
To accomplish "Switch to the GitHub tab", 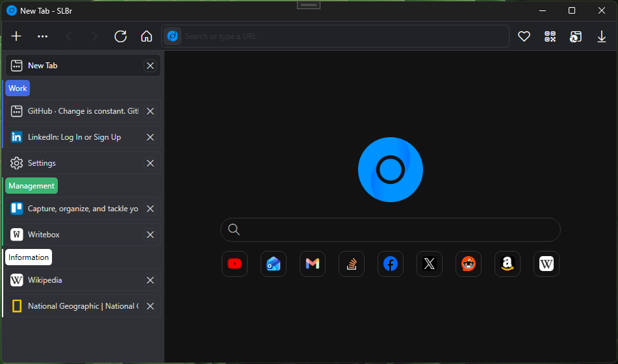I will tap(83, 111).
